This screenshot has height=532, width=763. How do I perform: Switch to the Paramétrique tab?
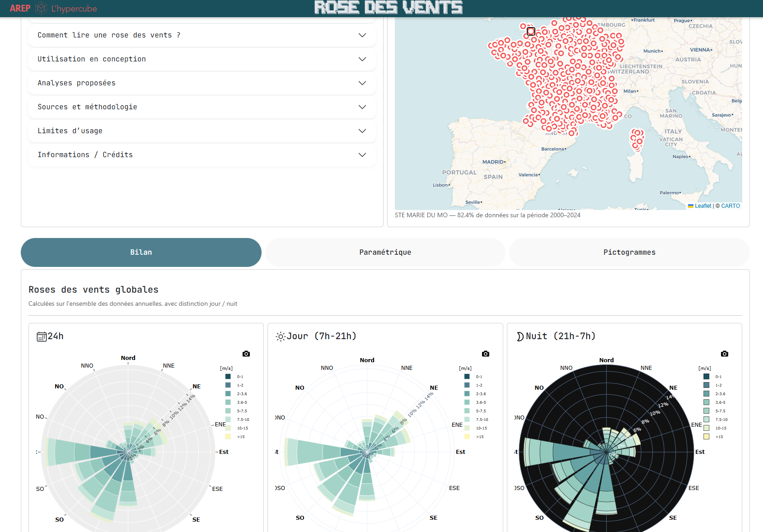tap(385, 252)
